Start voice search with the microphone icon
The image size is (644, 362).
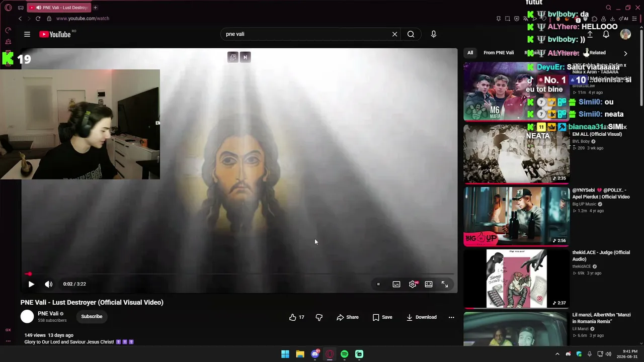(x=434, y=34)
